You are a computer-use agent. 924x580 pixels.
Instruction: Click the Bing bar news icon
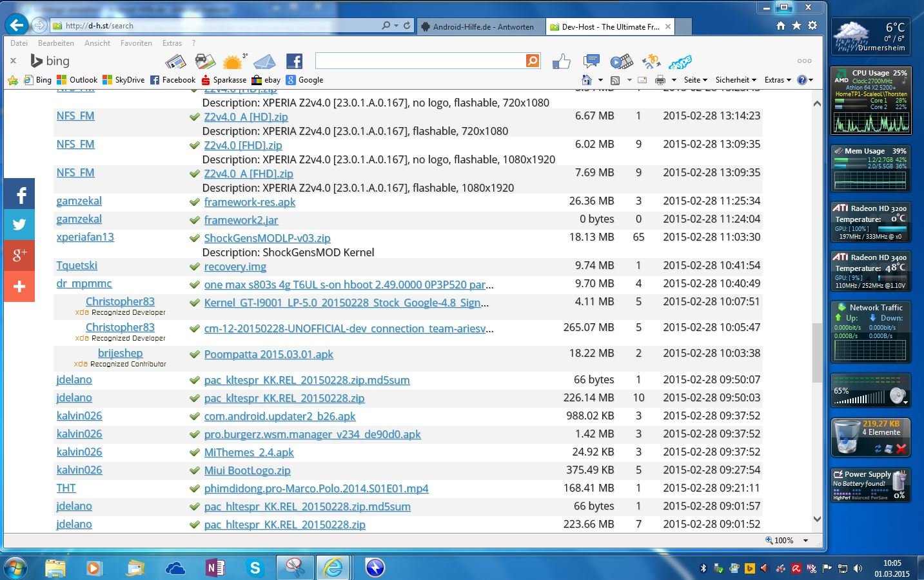(175, 61)
